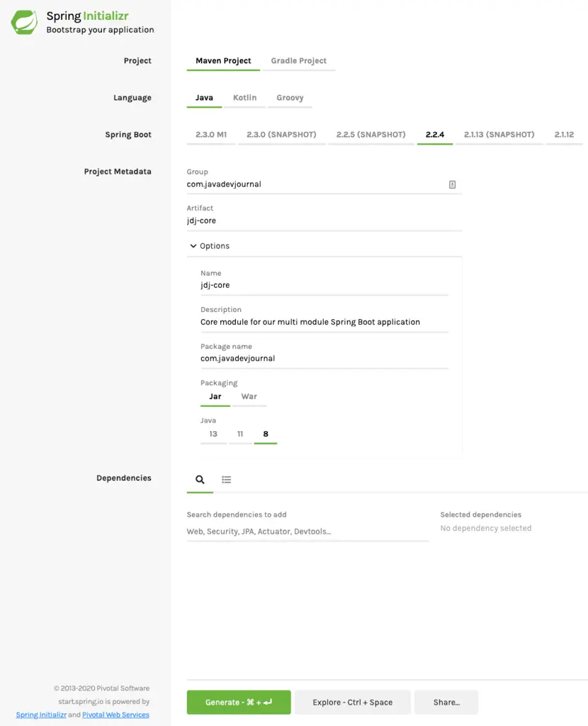Focus the Search dependencies to add box
This screenshot has height=726, width=588.
[307, 532]
